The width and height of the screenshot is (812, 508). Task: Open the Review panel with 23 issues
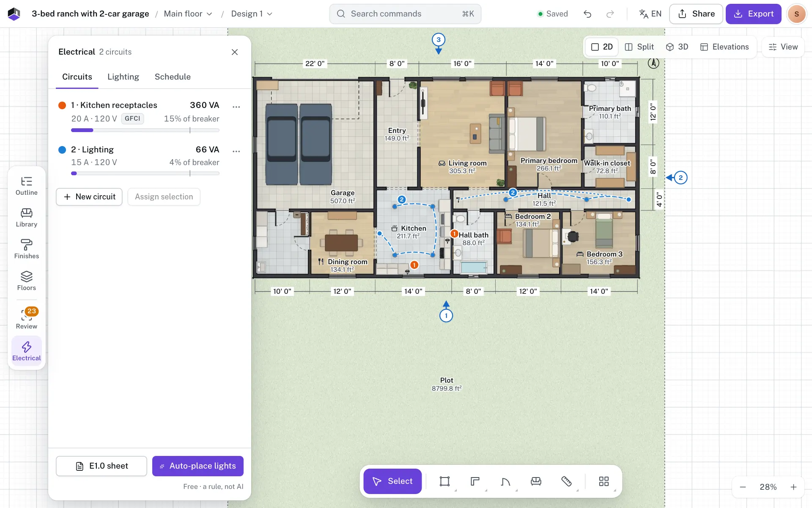click(27, 319)
